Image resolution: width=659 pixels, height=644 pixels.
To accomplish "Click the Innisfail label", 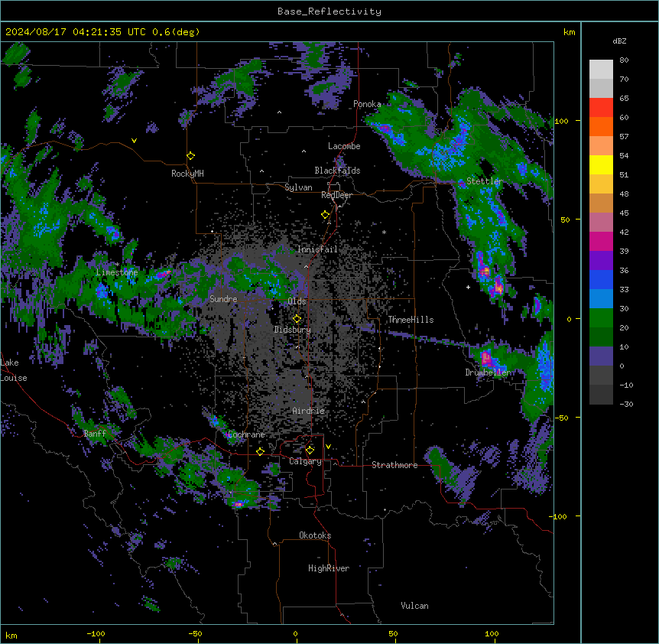I will pos(317,249).
